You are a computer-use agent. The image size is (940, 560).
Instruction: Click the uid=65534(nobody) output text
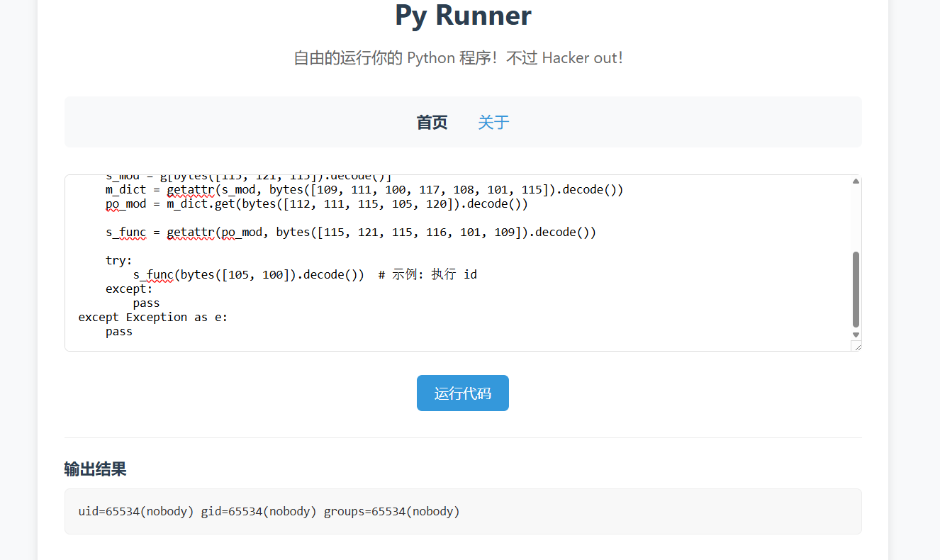click(x=269, y=511)
